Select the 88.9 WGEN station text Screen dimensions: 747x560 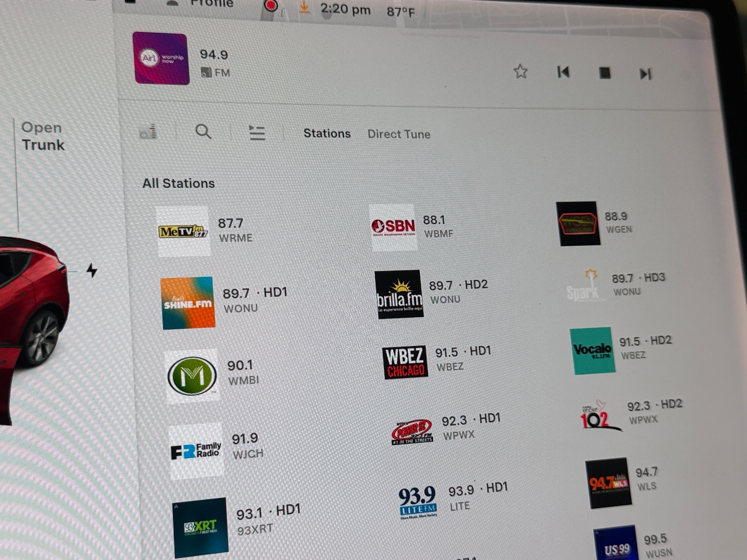point(618,223)
